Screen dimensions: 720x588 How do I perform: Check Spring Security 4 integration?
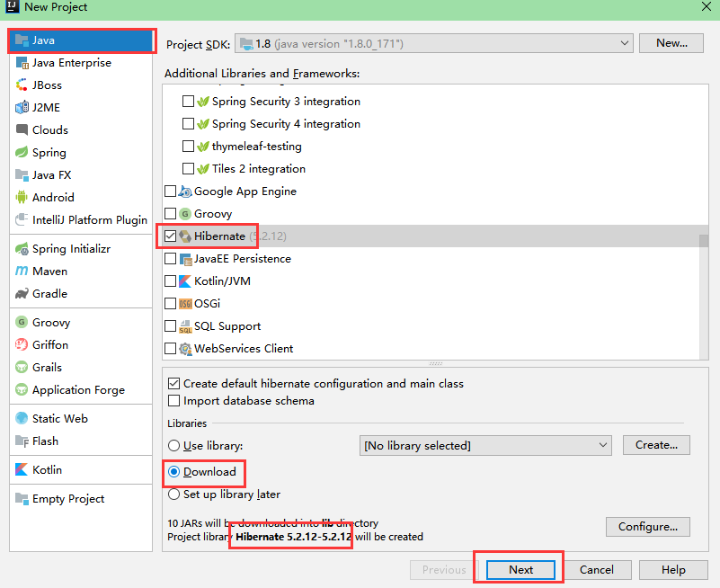tap(188, 123)
